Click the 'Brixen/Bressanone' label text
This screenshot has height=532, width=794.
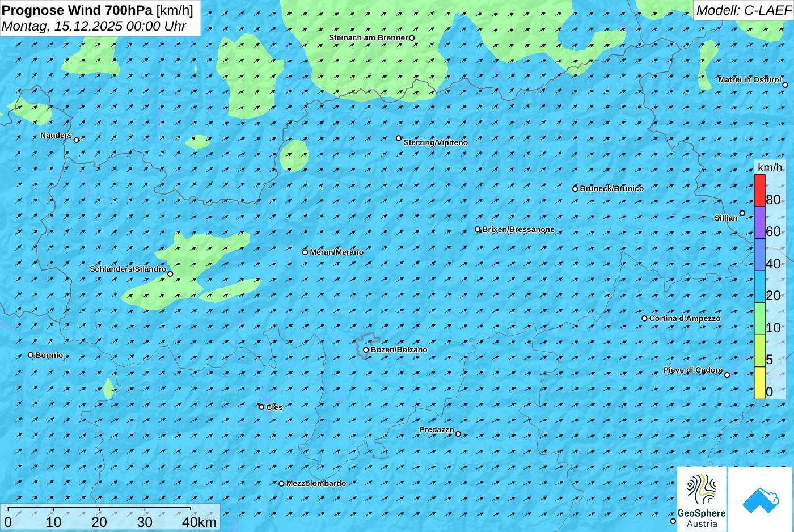pyautogui.click(x=518, y=230)
